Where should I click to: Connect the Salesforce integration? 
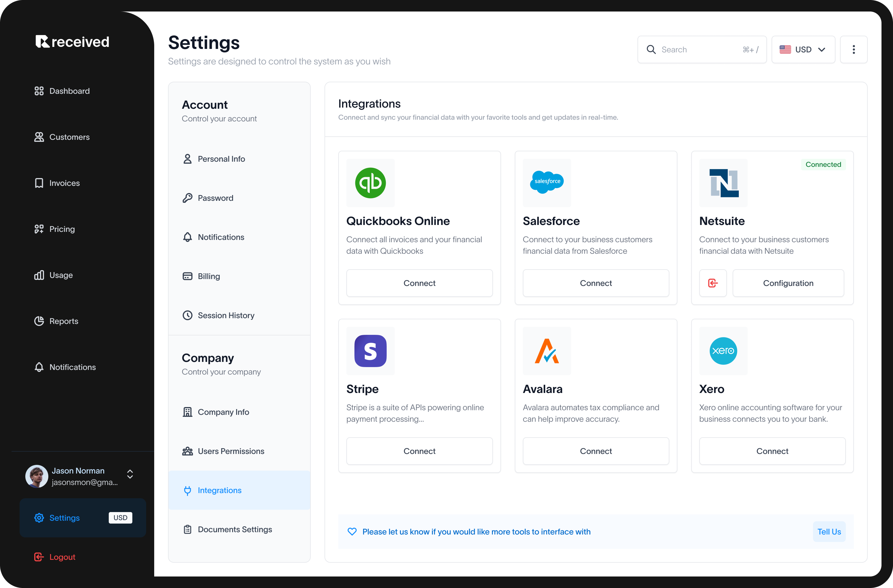click(x=596, y=283)
